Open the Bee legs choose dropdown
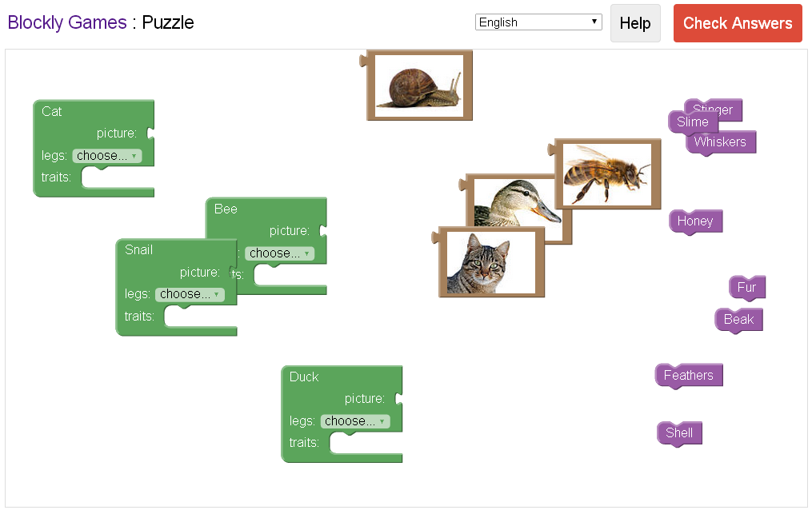The width and height of the screenshot is (812, 514). pos(280,253)
